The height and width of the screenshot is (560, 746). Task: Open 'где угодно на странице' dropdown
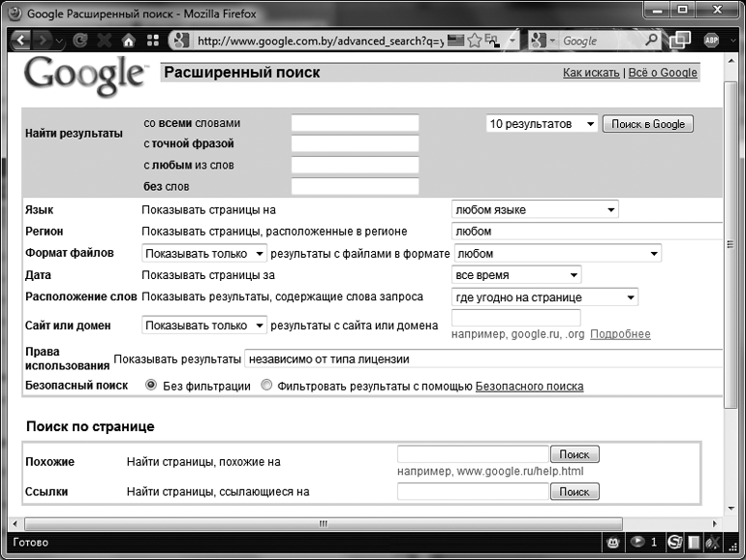pos(545,297)
